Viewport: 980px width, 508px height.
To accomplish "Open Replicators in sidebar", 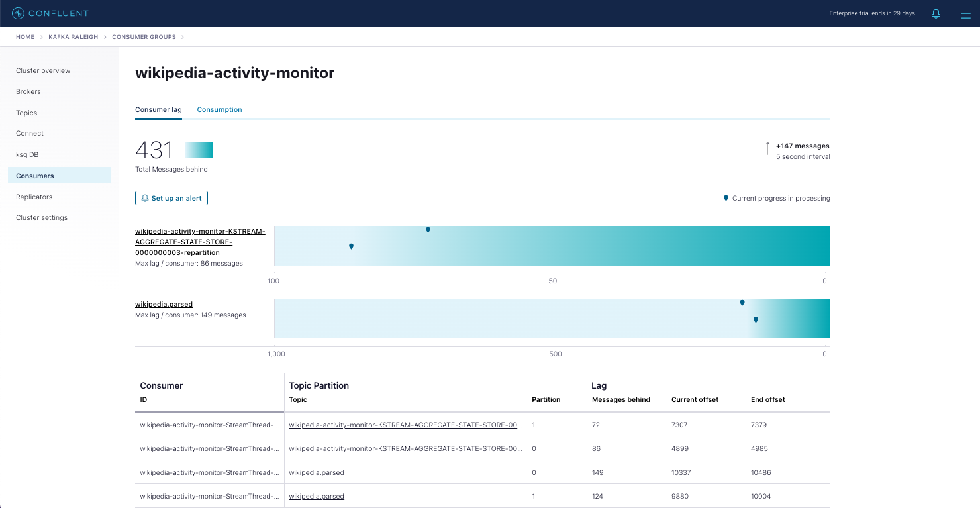I will tap(34, 197).
